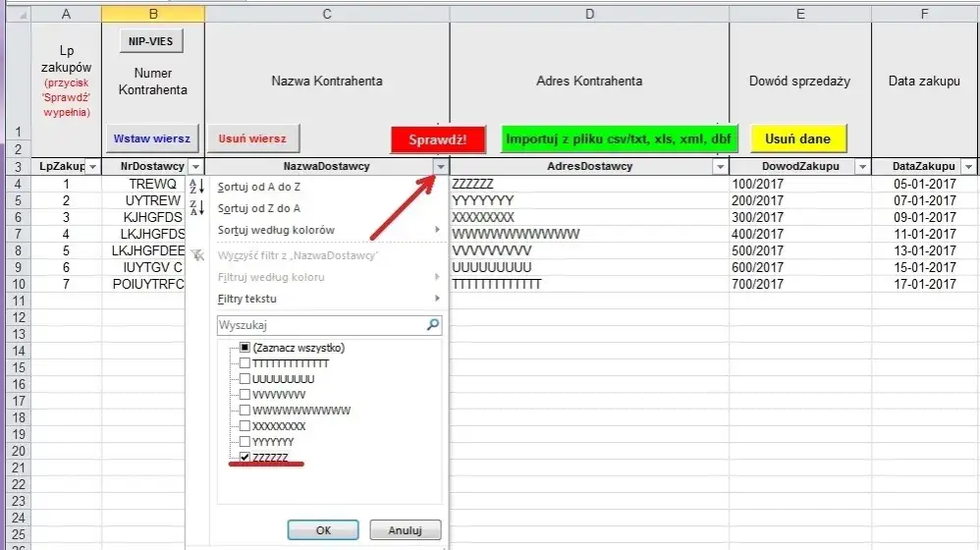Click the Z-to-A descending sort icon
This screenshot has width=980, height=550.
pos(195,208)
